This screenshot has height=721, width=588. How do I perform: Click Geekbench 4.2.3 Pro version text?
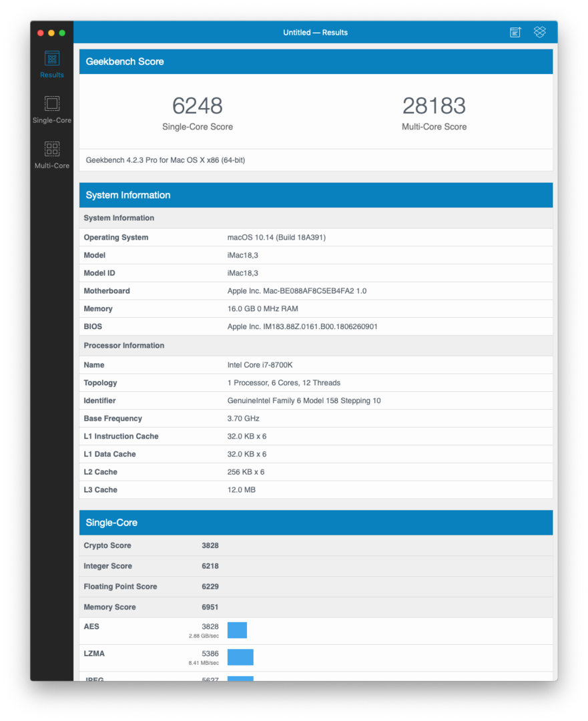[166, 160]
